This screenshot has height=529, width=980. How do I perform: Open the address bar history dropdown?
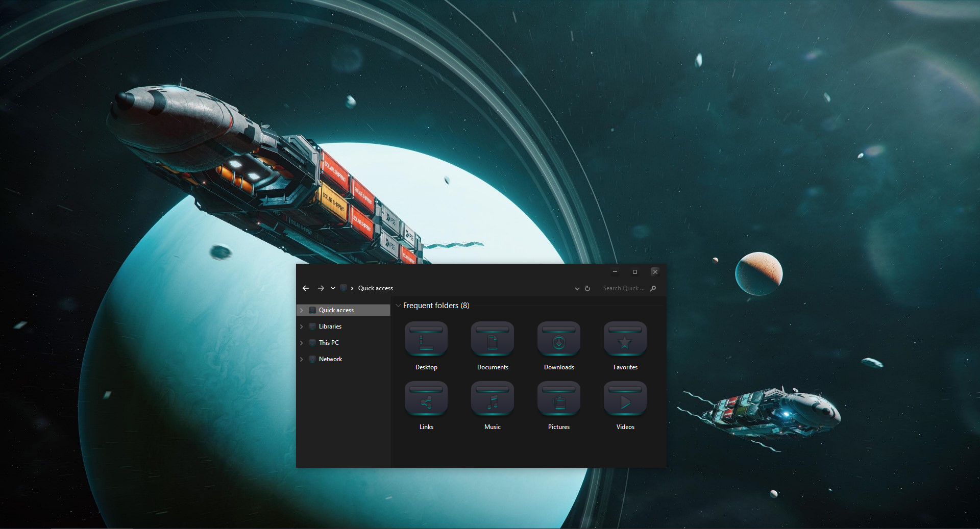577,288
